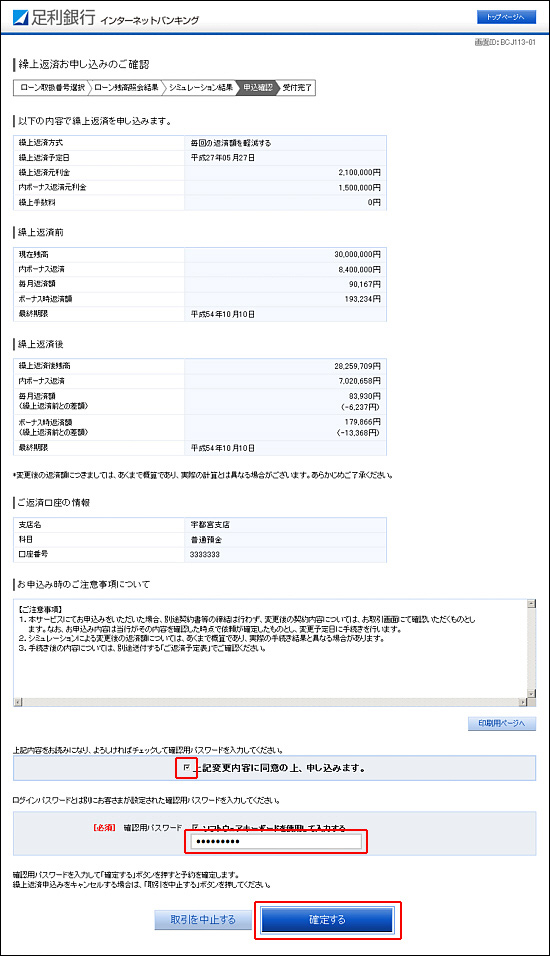Click the heading 繰上返済お申し込みのご確認
Viewport: 550px width, 956px height.
click(84, 64)
